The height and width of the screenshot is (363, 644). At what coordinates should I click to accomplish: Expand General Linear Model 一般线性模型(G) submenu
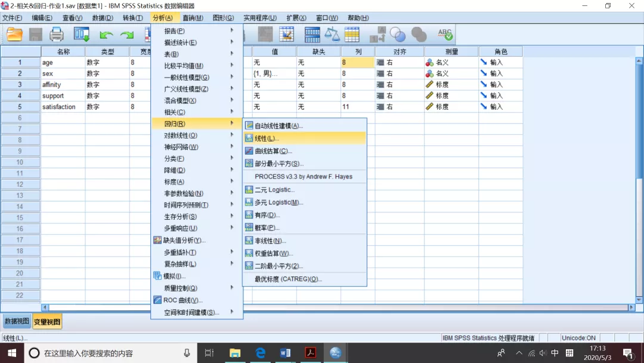(197, 77)
